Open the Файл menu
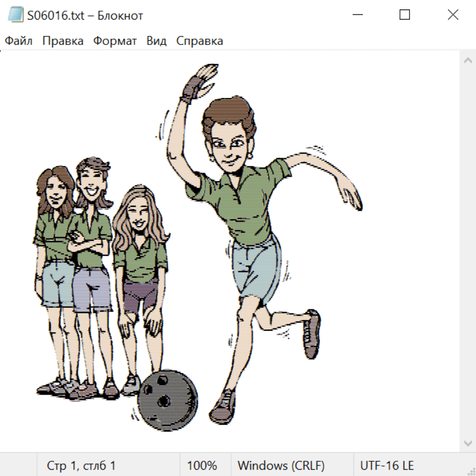 [x=19, y=41]
